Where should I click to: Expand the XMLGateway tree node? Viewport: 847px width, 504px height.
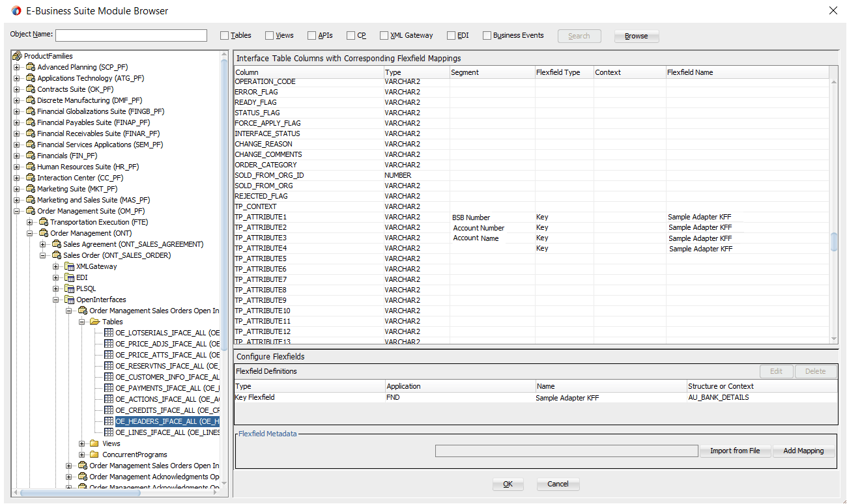tap(56, 266)
